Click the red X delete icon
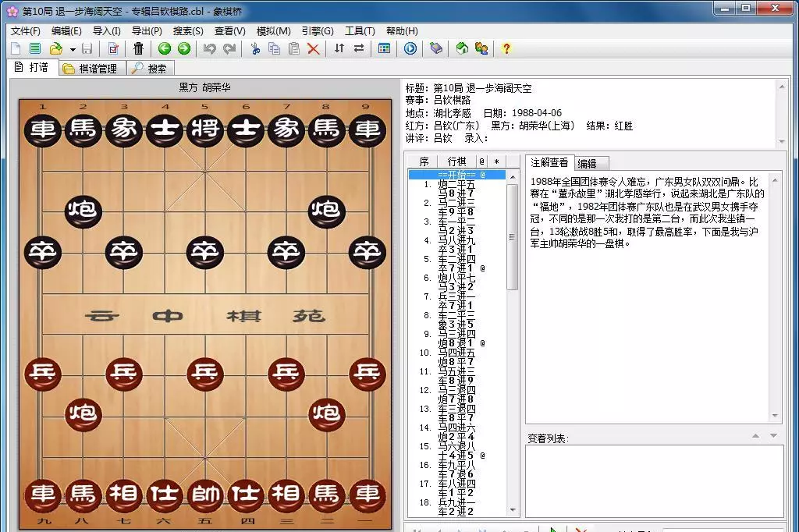This screenshot has height=532, width=799. click(314, 48)
